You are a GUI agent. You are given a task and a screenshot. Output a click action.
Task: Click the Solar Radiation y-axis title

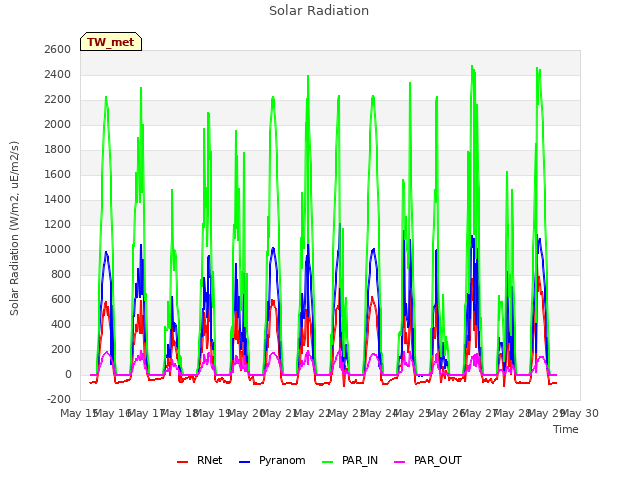14,228
